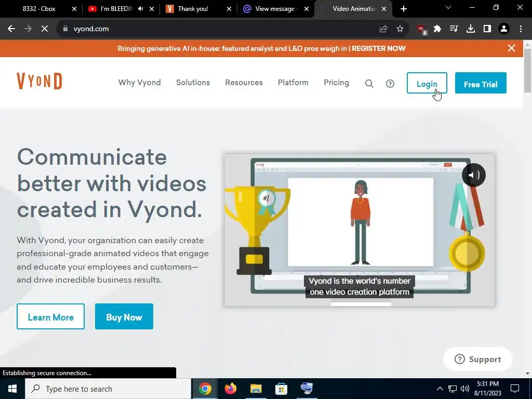Open File Explorer from the taskbar
This screenshot has width=532, height=399.
click(256, 389)
